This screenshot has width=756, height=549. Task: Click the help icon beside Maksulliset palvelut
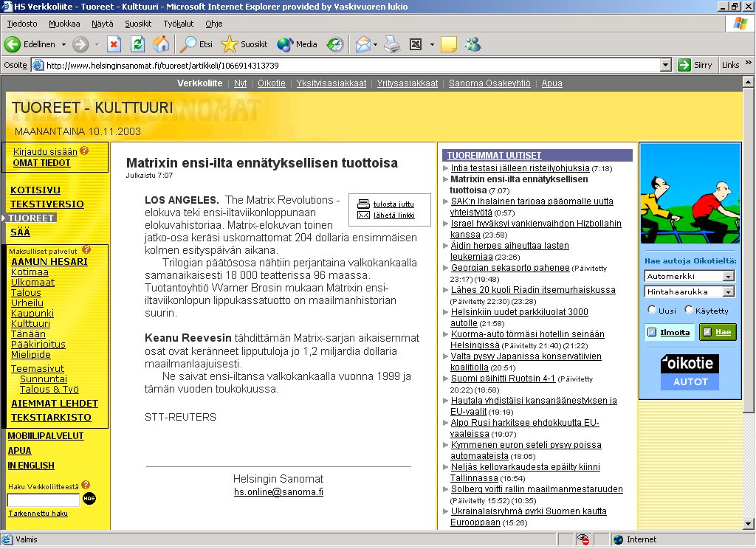[86, 249]
